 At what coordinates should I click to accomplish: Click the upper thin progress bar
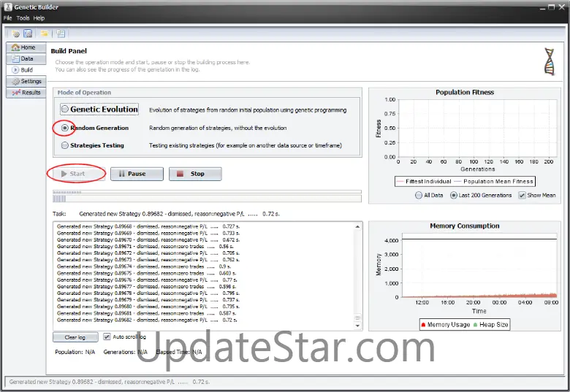pyautogui.click(x=208, y=192)
